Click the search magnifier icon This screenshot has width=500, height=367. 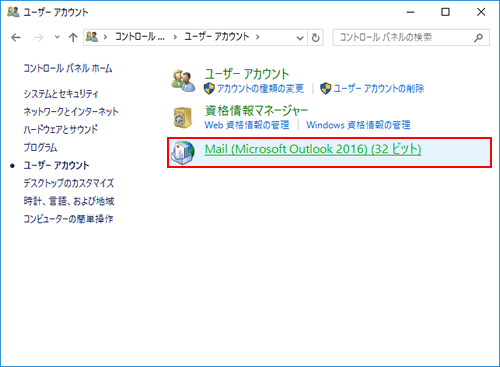478,38
